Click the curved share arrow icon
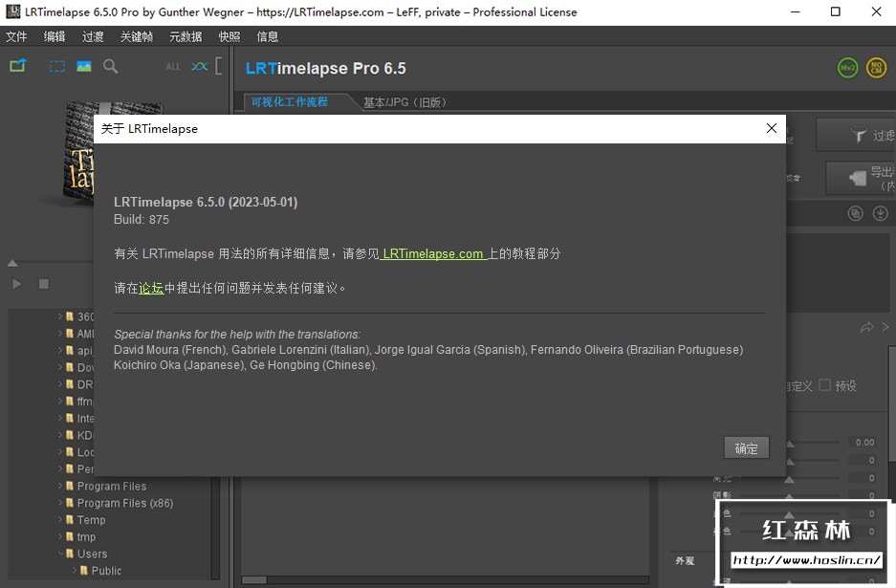 [867, 327]
